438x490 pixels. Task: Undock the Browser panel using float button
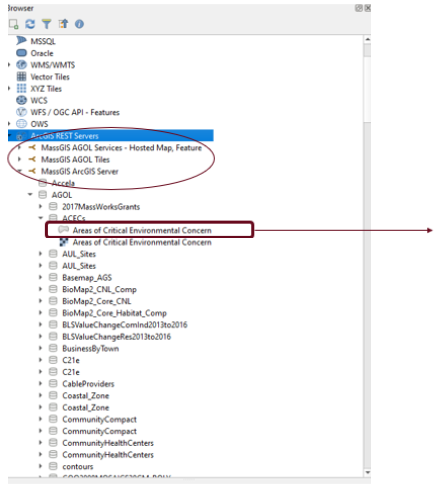pyautogui.click(x=359, y=8)
